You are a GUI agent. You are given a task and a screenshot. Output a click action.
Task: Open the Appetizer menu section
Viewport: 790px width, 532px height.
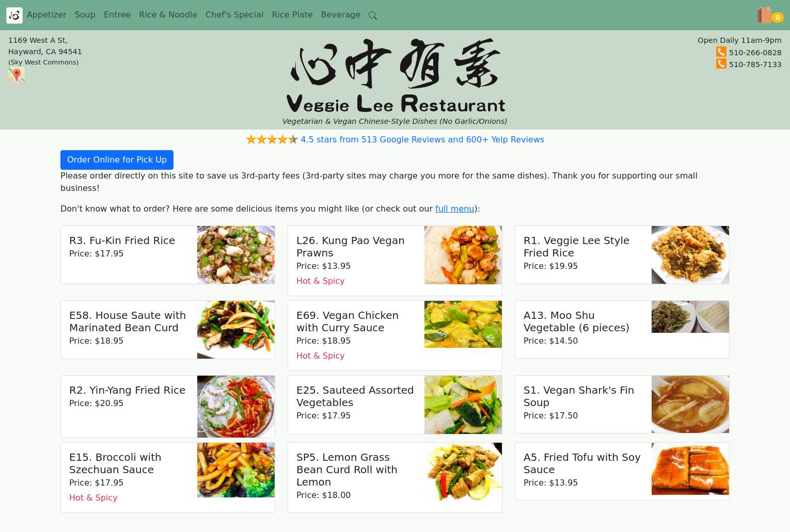click(x=46, y=15)
